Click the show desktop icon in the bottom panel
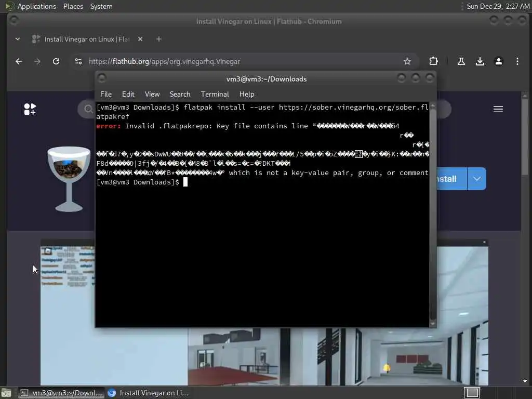This screenshot has height=399, width=532. 6,393
